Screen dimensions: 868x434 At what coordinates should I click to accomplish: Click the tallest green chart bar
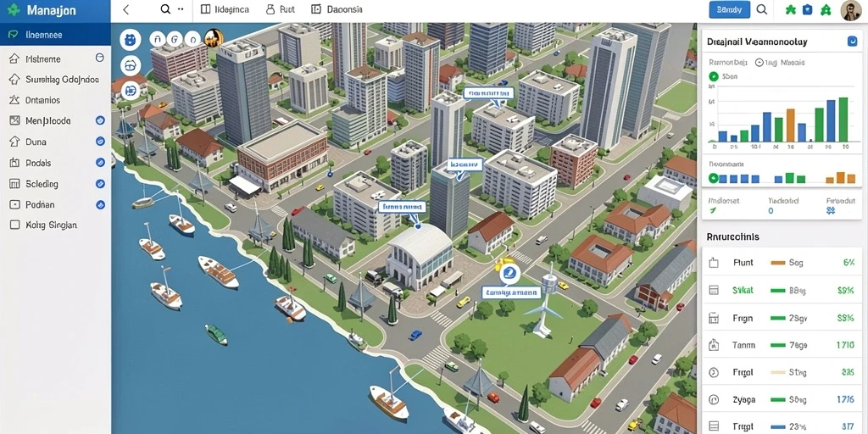point(843,120)
